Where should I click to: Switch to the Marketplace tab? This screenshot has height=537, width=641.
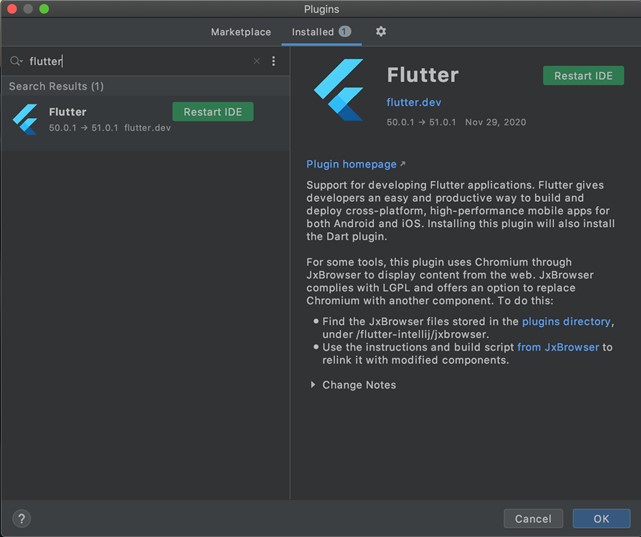[241, 32]
